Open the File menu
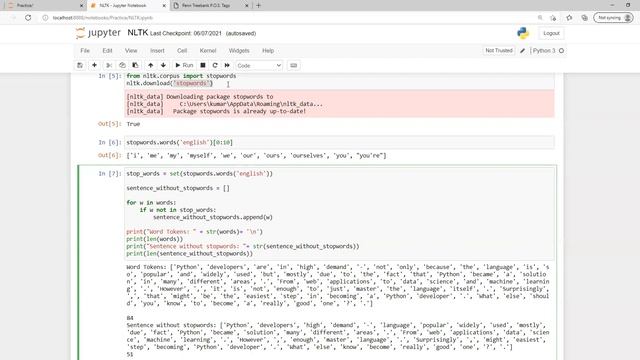Viewport: 640px width, 360px height. point(85,51)
